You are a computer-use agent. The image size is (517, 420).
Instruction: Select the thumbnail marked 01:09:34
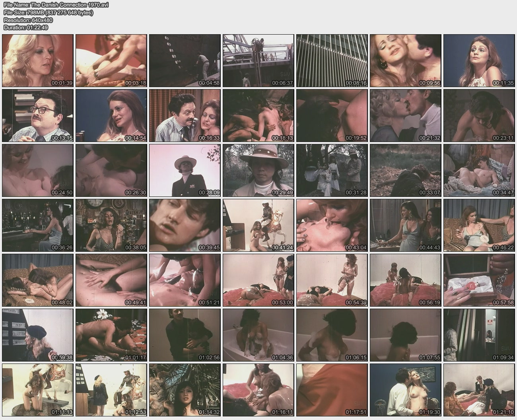click(x=479, y=335)
